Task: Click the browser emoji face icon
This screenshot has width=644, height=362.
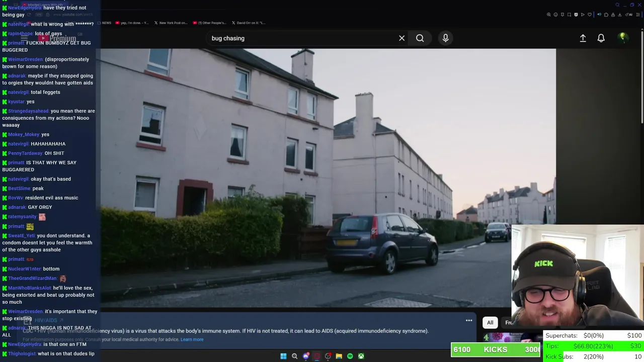Action: pos(555,15)
